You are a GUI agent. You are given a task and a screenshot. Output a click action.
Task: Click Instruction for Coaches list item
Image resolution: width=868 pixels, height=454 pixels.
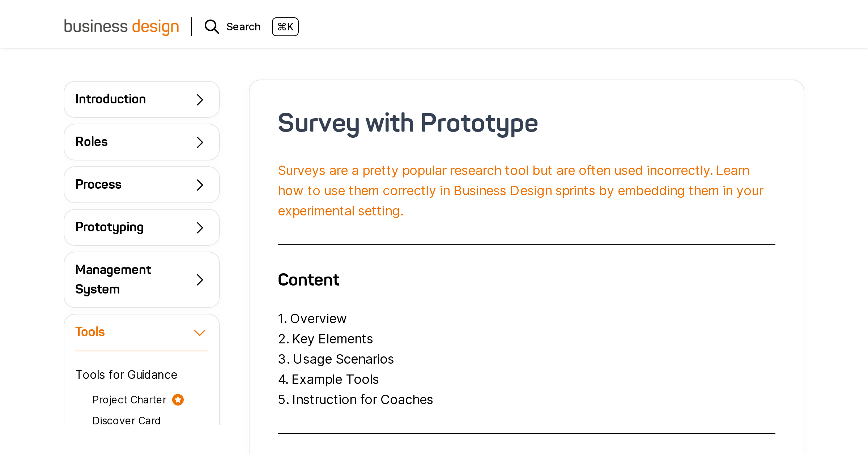[362, 400]
